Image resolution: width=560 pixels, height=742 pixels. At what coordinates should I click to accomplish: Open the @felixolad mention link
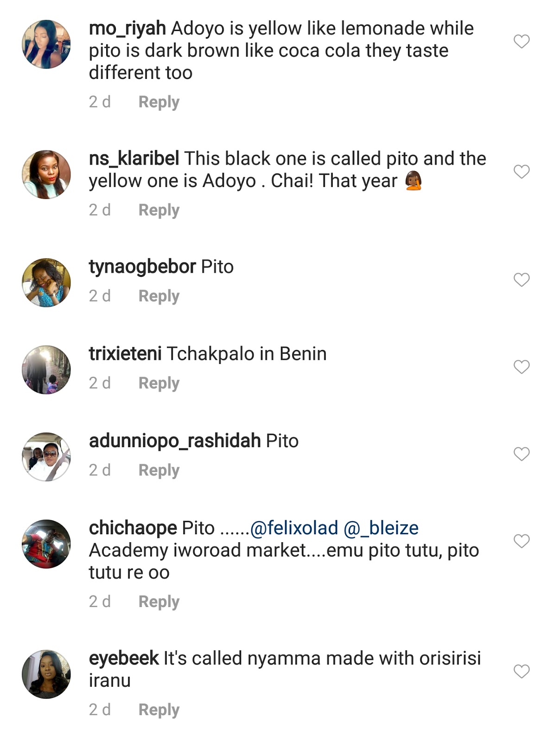coord(294,528)
